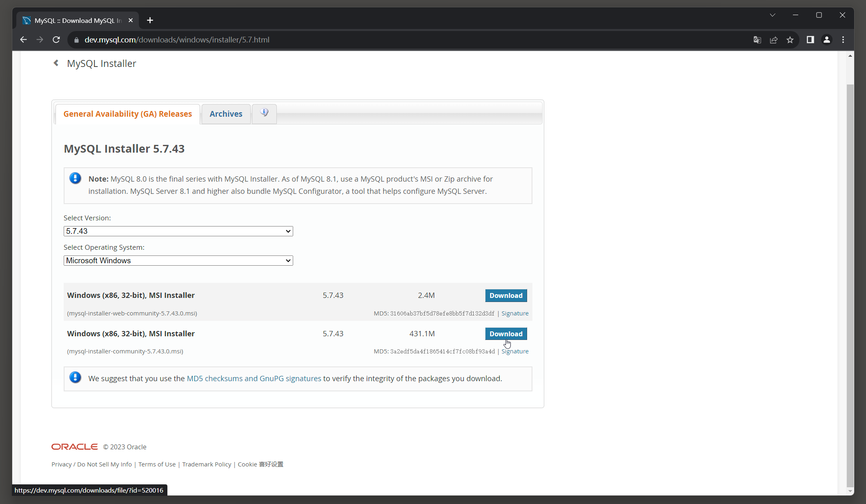Toggle the browser side panel icon
The image size is (866, 504).
[810, 40]
